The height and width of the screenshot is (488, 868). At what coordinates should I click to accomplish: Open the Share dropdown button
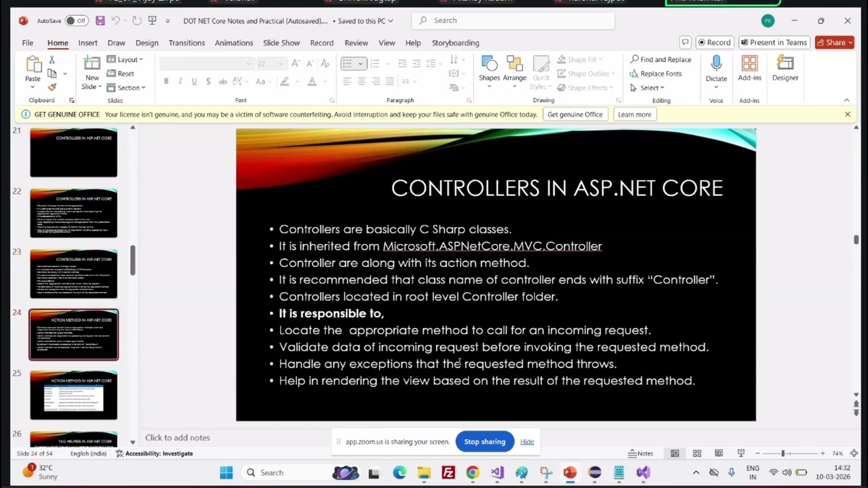pos(834,42)
